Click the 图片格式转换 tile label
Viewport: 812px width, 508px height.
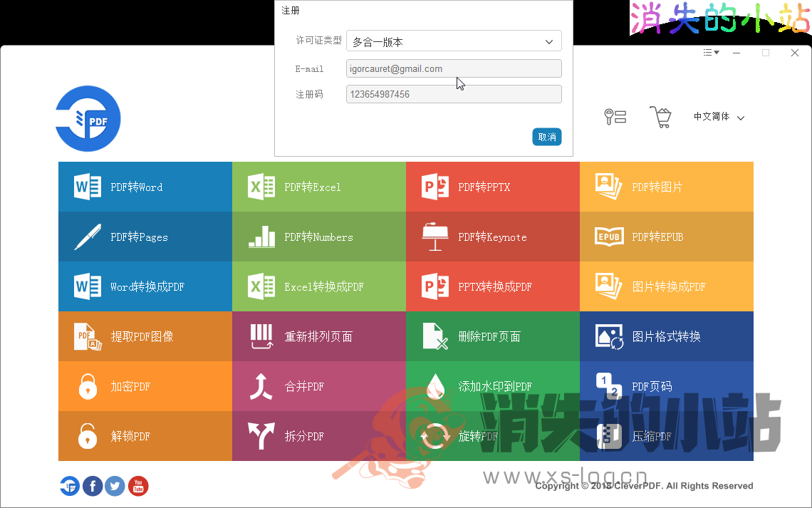click(667, 336)
